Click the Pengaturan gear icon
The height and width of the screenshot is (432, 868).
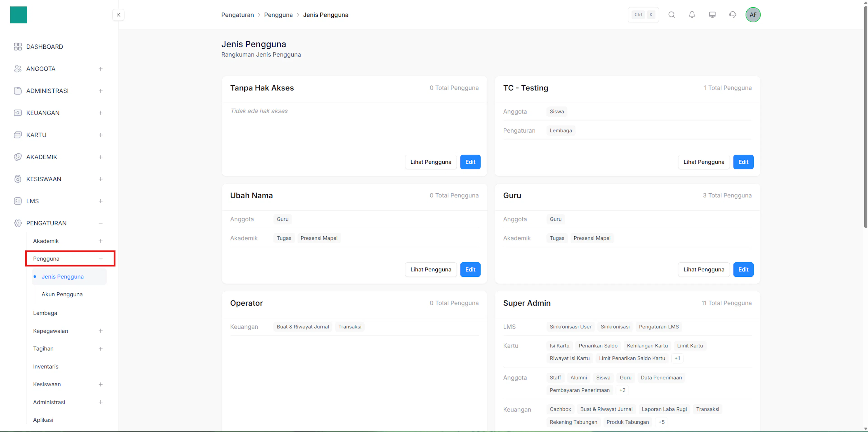coord(18,223)
